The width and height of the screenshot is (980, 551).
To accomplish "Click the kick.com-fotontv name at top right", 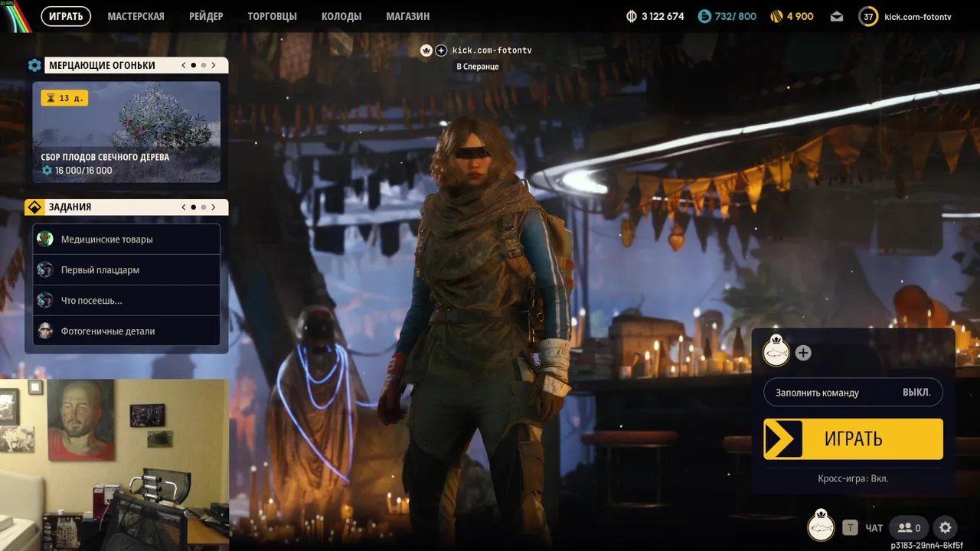I will point(917,17).
